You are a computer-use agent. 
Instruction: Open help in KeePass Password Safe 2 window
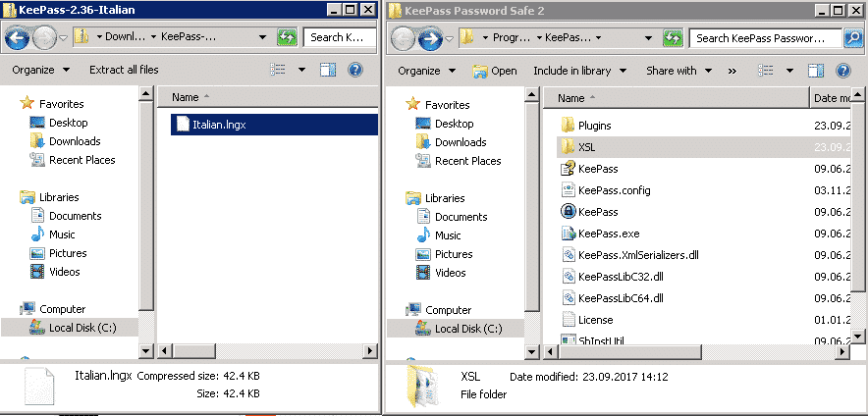[842, 71]
